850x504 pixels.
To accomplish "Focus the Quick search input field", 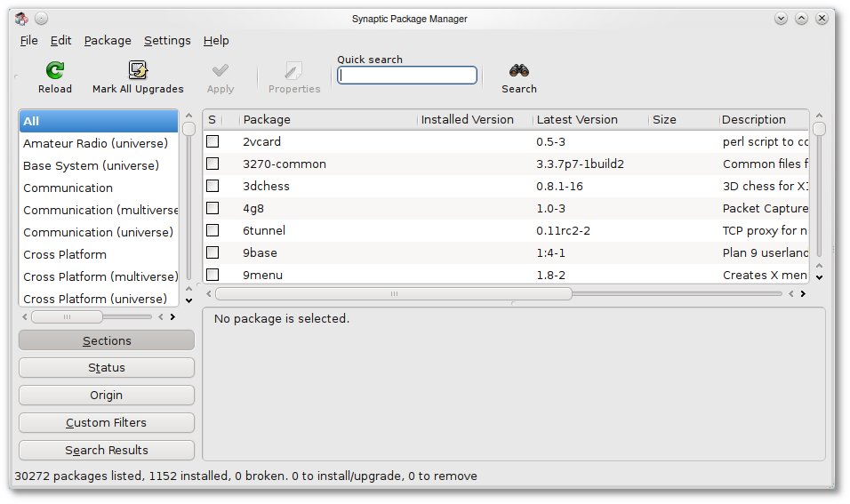I will pyautogui.click(x=407, y=76).
